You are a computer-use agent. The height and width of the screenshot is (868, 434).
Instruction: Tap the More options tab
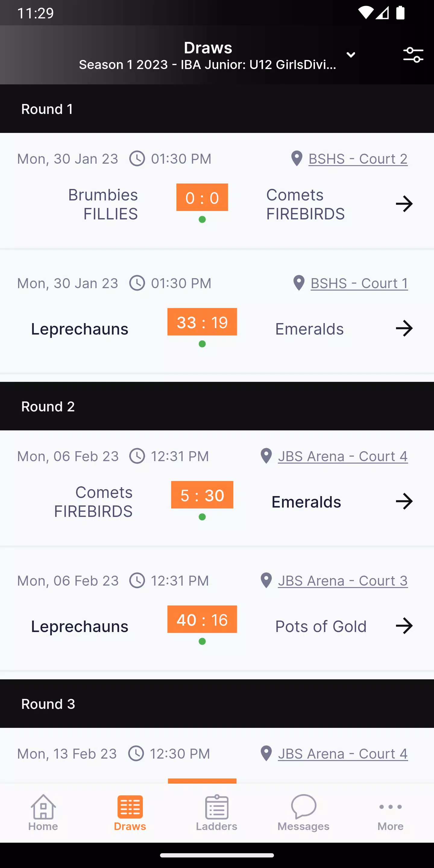pyautogui.click(x=390, y=813)
